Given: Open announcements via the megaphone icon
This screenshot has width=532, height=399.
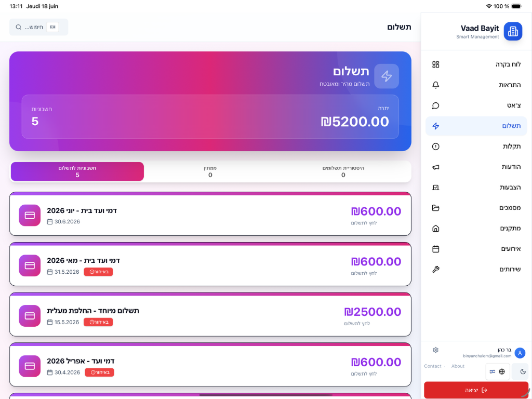Looking at the screenshot, I should click(436, 167).
